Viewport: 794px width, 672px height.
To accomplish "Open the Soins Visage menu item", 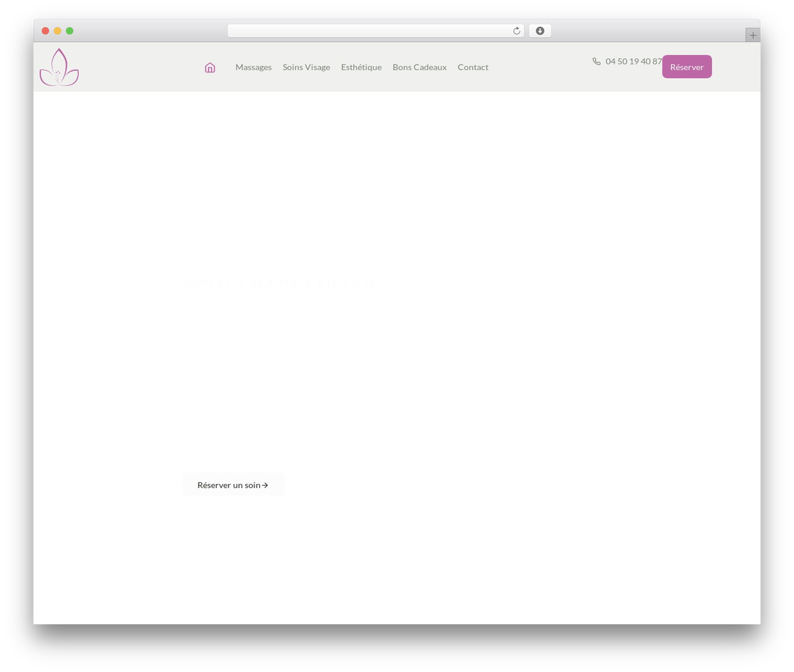I will (x=306, y=67).
